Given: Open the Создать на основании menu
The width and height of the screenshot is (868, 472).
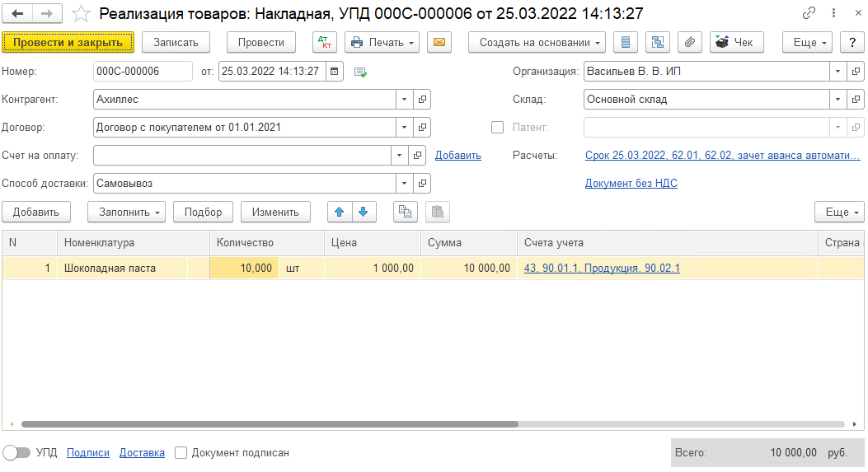Looking at the screenshot, I should coord(537,42).
